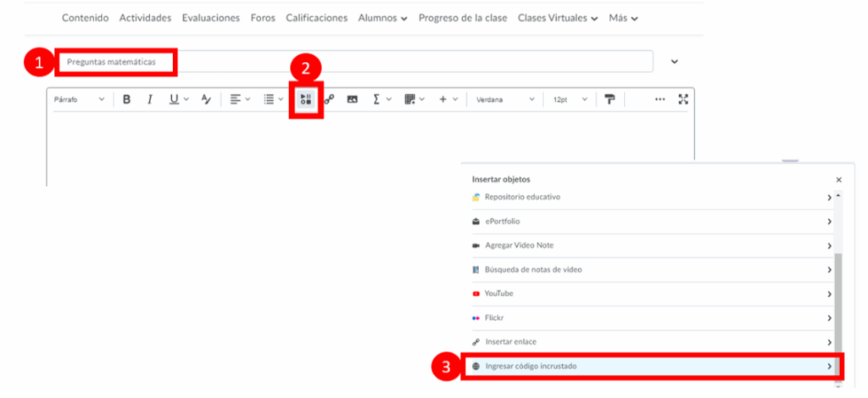Go to the Contenido page link
This screenshot has height=398, width=868.
tap(85, 18)
